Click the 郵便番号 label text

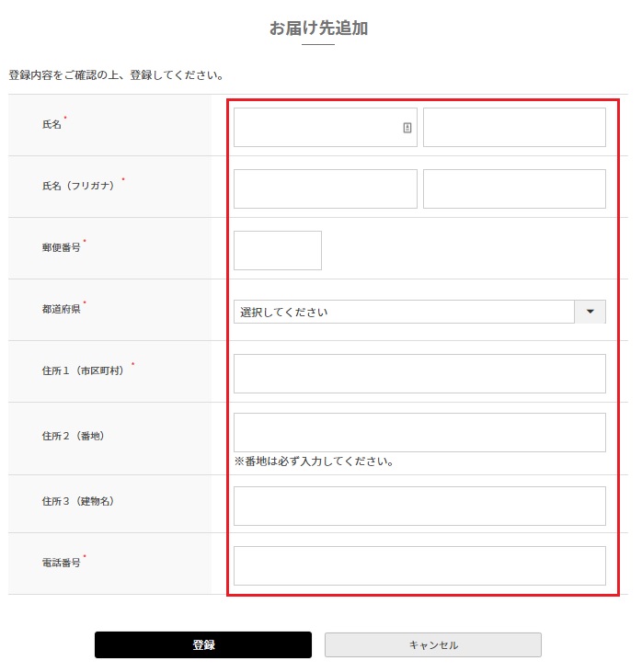(x=61, y=247)
